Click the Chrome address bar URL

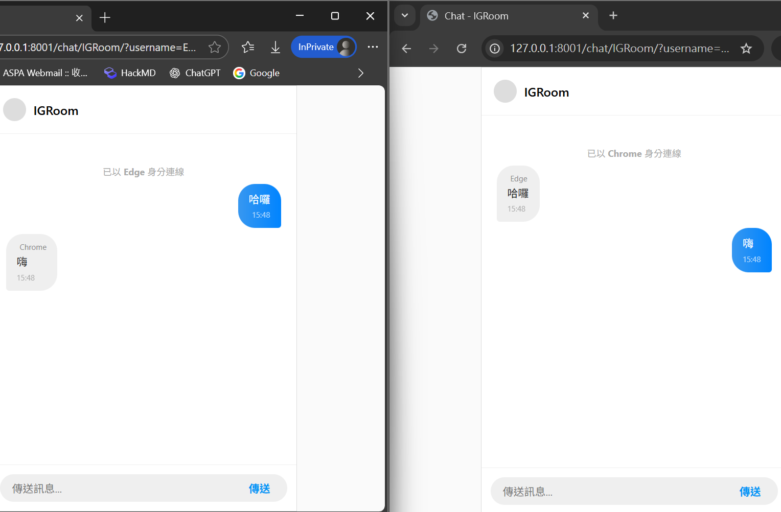(x=619, y=48)
